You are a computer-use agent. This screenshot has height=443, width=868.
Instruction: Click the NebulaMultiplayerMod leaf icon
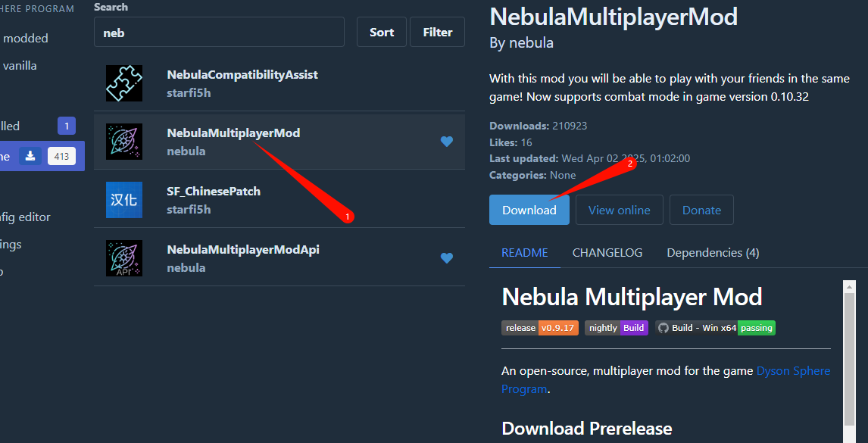coord(124,142)
